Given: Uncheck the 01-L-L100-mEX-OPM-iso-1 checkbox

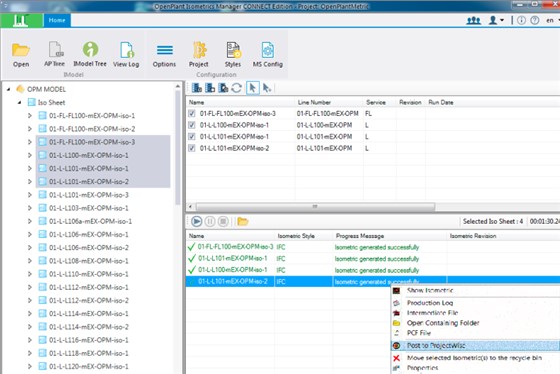Looking at the screenshot, I should coord(192,125).
